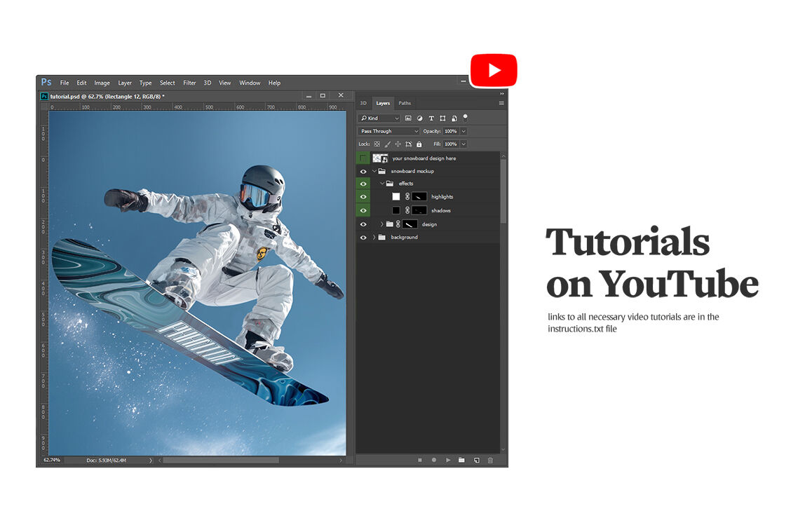The height and width of the screenshot is (532, 798).
Task: Click the red YouTube play button
Action: 494,70
